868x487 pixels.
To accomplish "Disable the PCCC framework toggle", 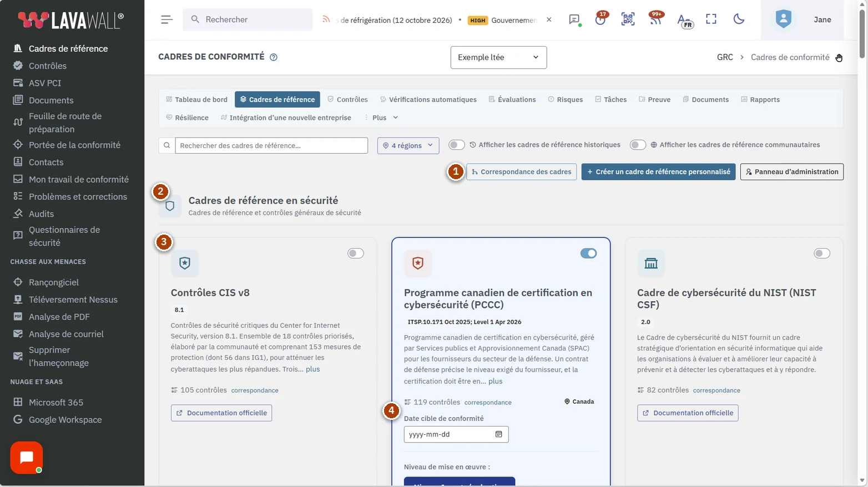I will (588, 253).
